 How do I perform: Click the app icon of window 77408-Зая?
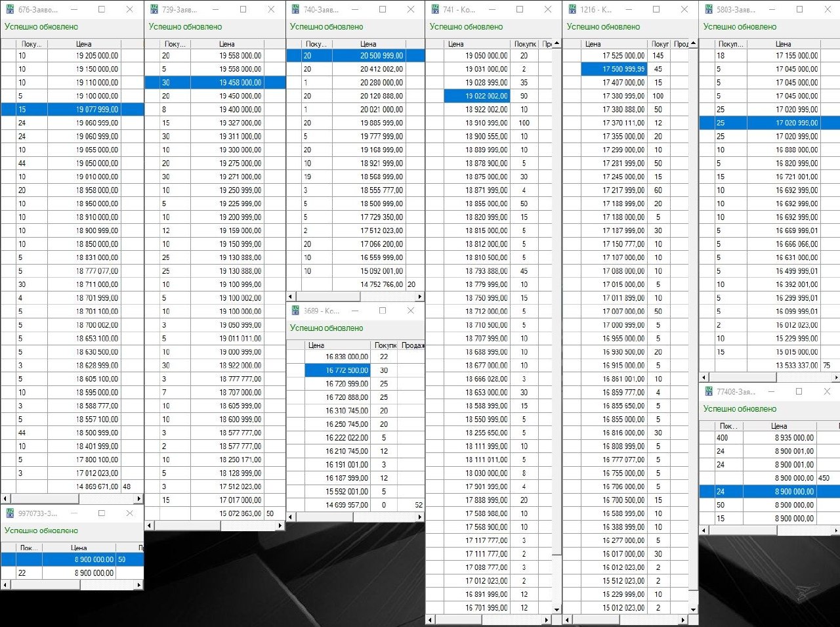point(709,391)
